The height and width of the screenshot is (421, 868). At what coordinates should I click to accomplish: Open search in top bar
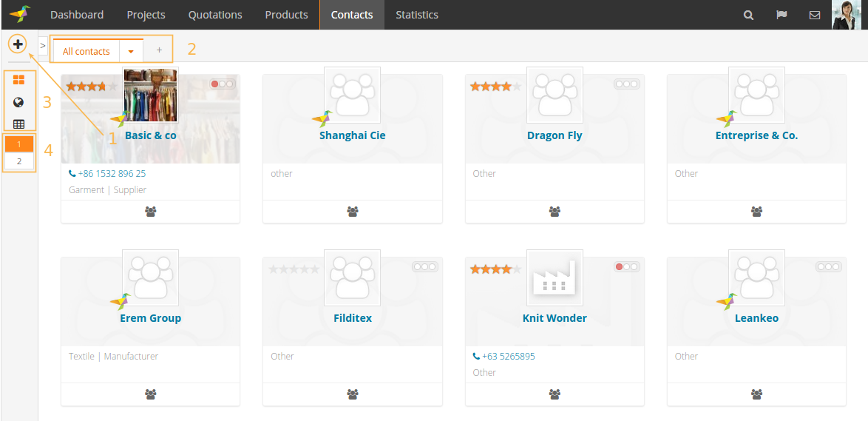(x=748, y=15)
